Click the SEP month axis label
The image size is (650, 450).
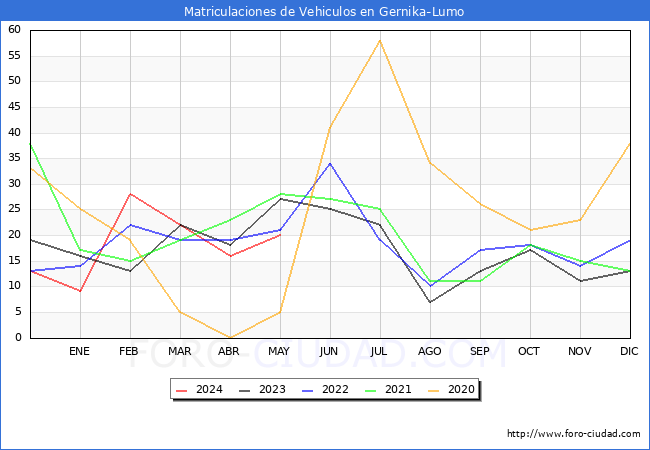[x=480, y=351]
